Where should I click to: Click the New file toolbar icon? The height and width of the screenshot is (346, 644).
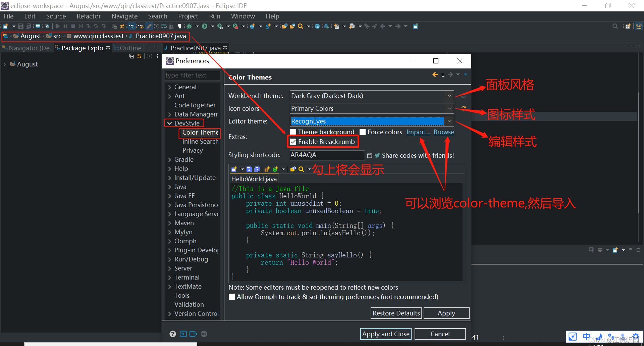click(6, 26)
